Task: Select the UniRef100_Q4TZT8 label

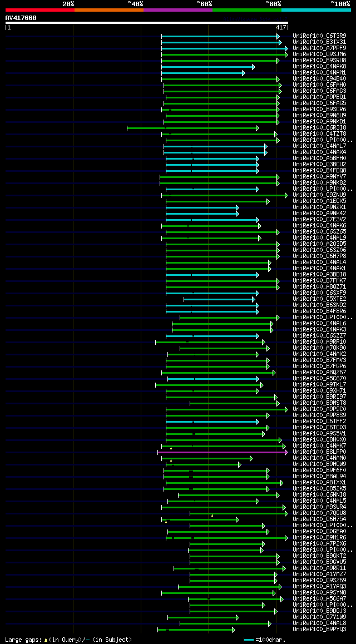Action: (319, 134)
